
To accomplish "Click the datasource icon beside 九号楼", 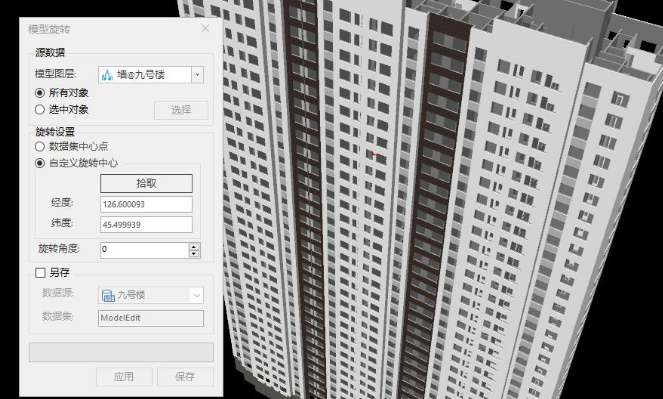I will click(x=108, y=295).
